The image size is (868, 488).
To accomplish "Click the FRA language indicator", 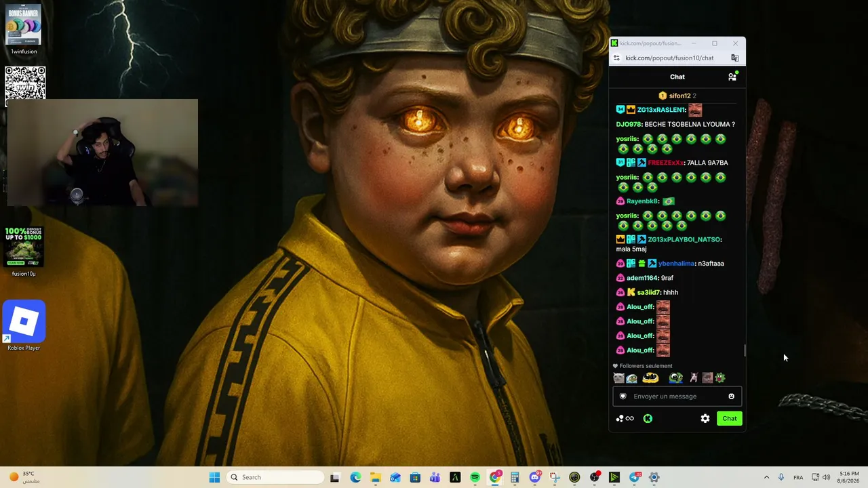I will pyautogui.click(x=798, y=477).
